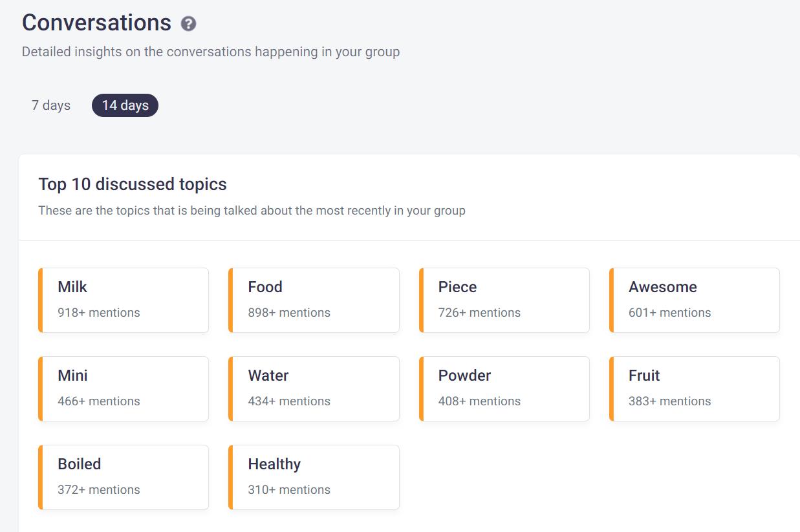Click the Water topic card

pyautogui.click(x=314, y=388)
